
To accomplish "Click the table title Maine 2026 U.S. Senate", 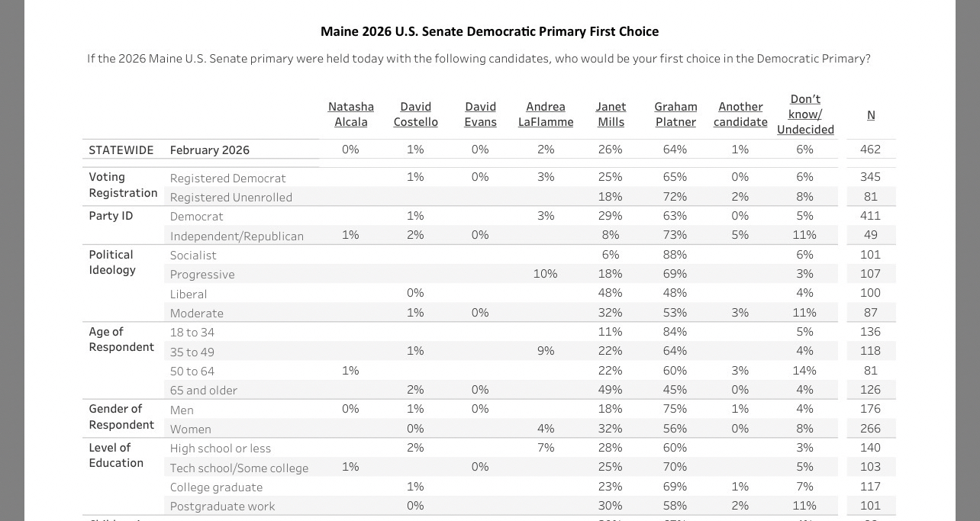I will pyautogui.click(x=489, y=31).
